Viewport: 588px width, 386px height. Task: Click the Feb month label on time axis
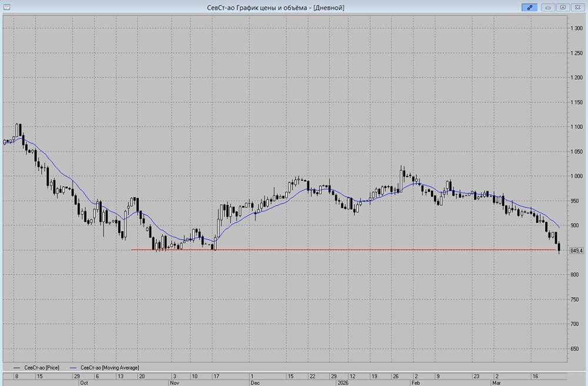click(x=416, y=382)
